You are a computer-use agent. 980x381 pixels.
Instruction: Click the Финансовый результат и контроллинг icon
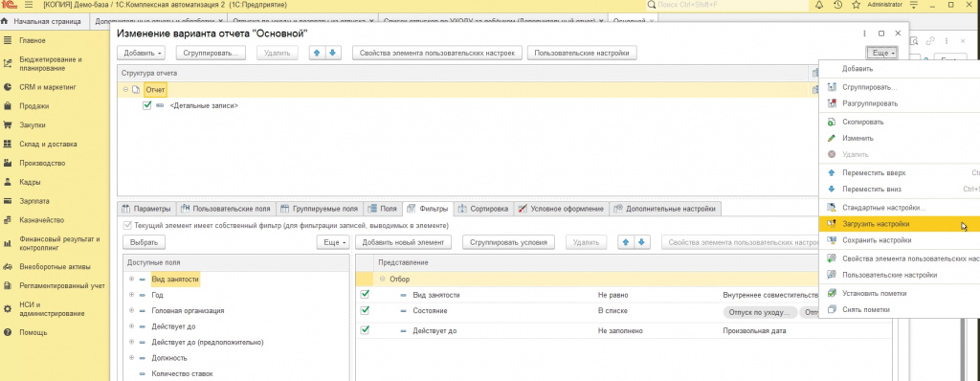[x=8, y=243]
